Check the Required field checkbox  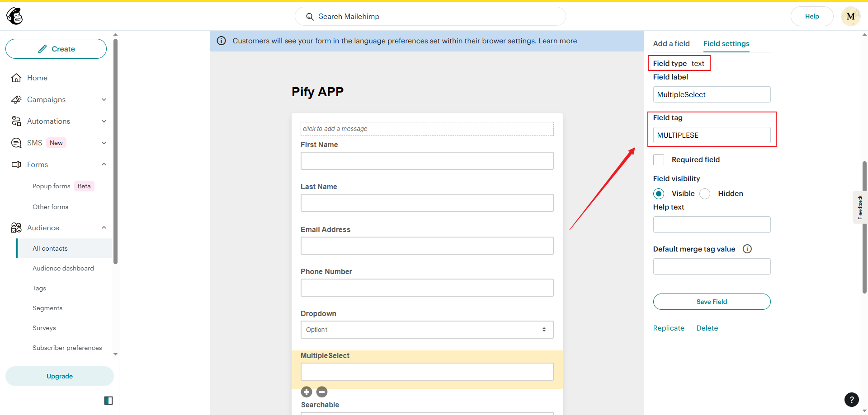coord(659,160)
